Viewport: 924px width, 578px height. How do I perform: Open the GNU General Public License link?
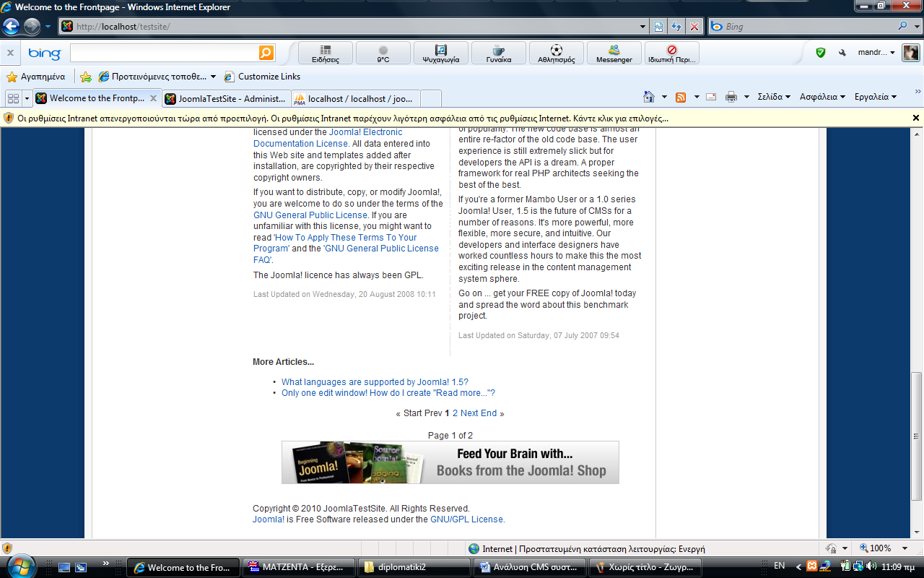(310, 215)
